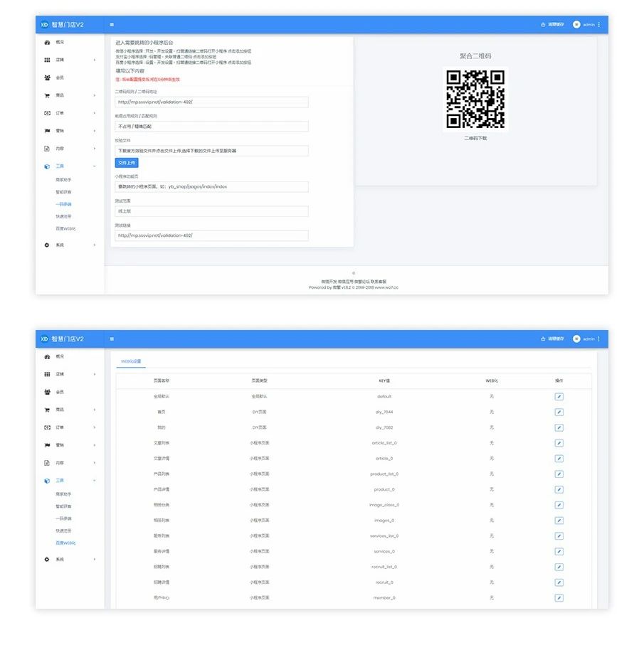The height and width of the screenshot is (645, 644).
Task: Click the edit icon for the image_class_0 row
Action: point(559,505)
